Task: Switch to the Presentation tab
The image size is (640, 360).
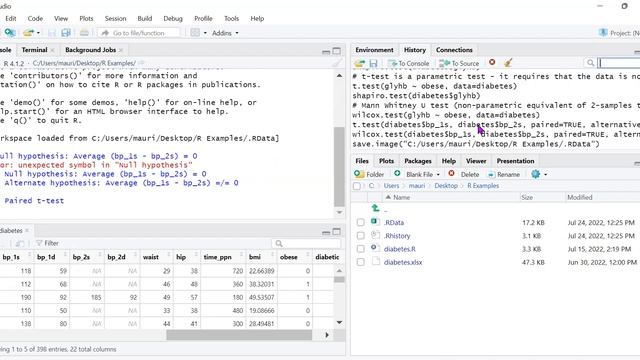Action: coord(515,161)
